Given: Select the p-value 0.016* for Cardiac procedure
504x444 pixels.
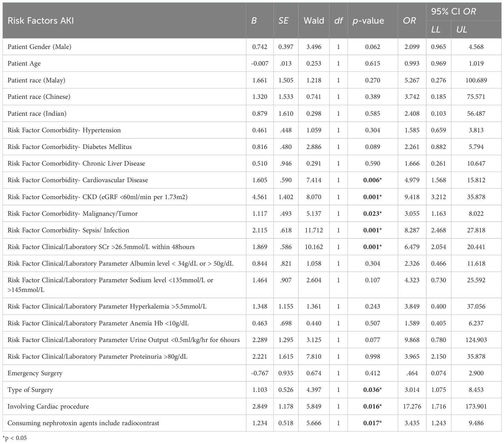Looking at the screenshot, I should click(x=372, y=406).
